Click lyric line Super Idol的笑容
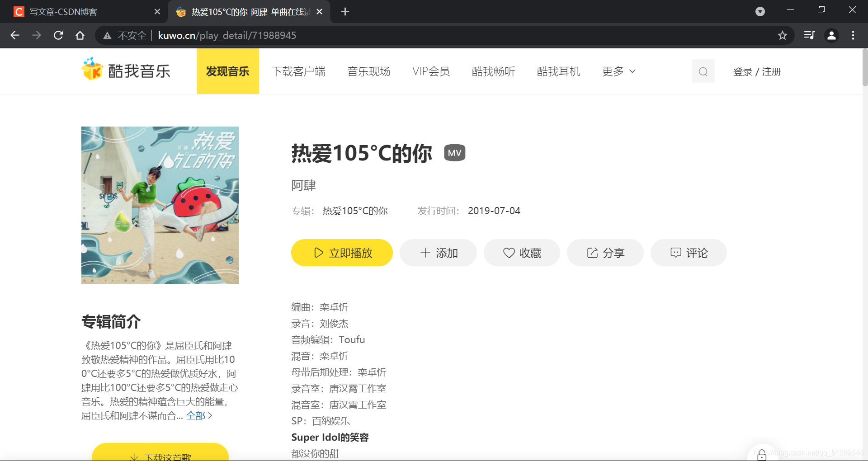 click(x=330, y=437)
